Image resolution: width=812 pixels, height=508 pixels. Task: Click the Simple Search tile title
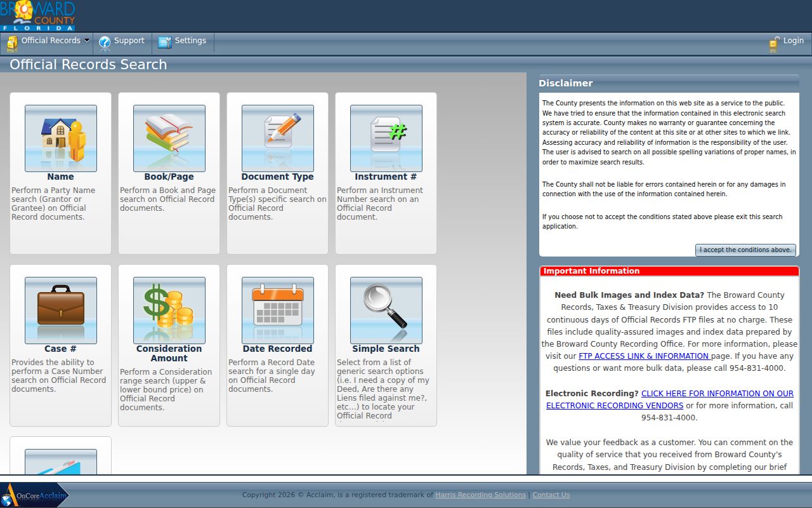click(x=386, y=349)
